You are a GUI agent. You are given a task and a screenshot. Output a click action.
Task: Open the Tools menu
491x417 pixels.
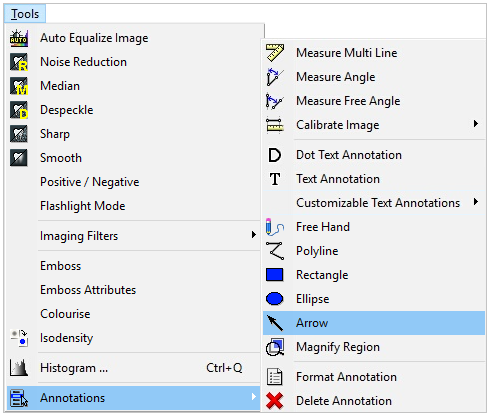pos(25,14)
